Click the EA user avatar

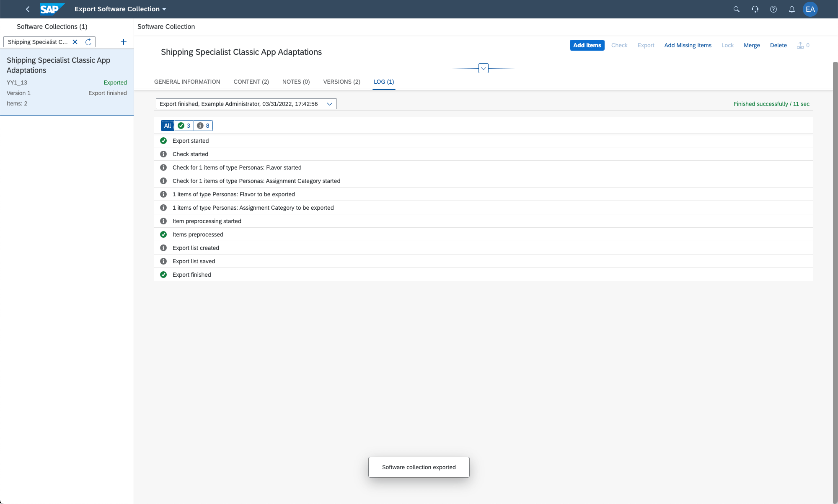[810, 9]
